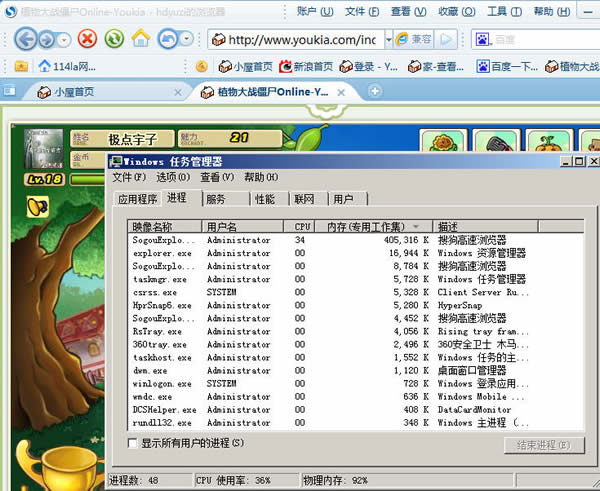Go forward with the Forward arrow
600x491 pixels.
pyautogui.click(x=47, y=39)
